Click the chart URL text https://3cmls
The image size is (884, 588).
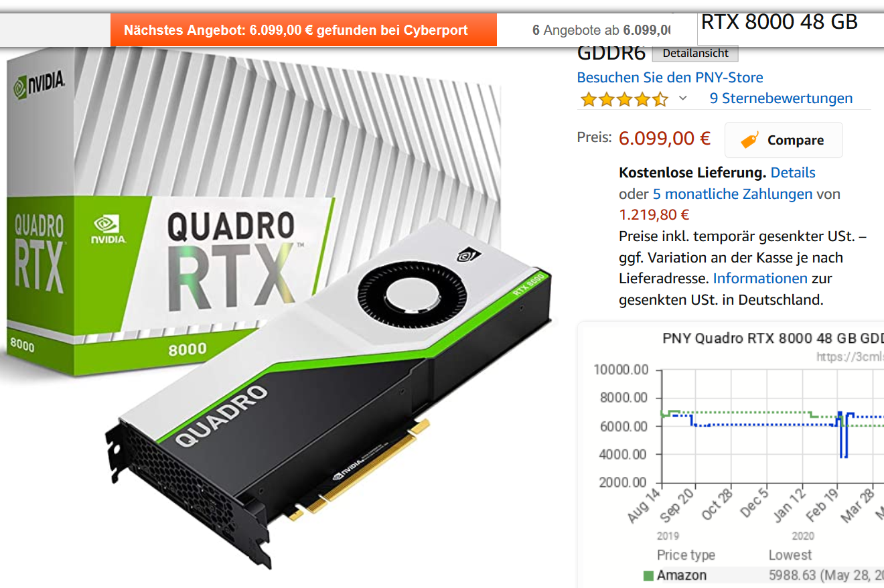850,357
